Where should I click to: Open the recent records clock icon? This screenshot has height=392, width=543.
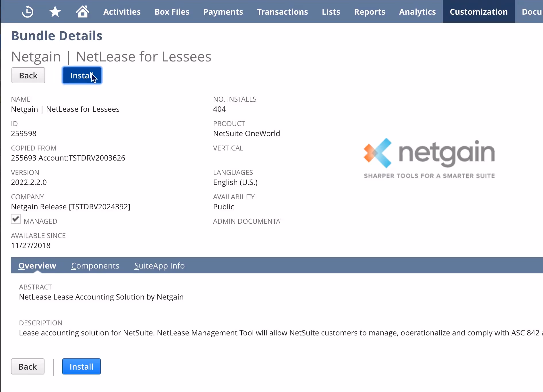(x=27, y=11)
